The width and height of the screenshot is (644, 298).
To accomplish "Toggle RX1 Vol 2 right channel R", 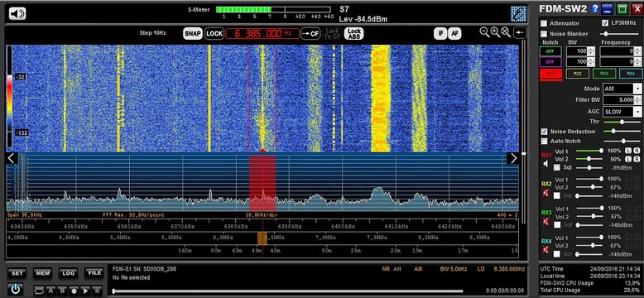I will click(x=637, y=159).
